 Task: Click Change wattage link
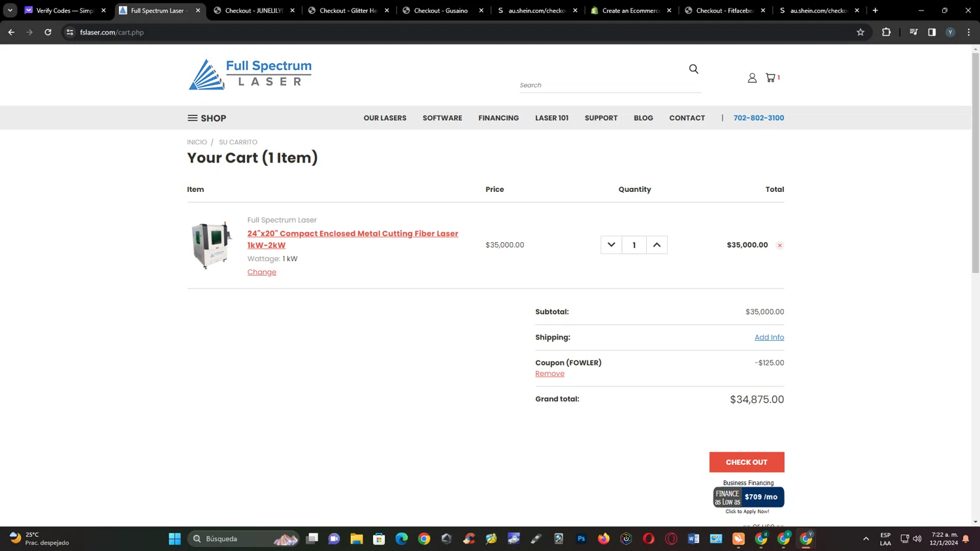[262, 272]
